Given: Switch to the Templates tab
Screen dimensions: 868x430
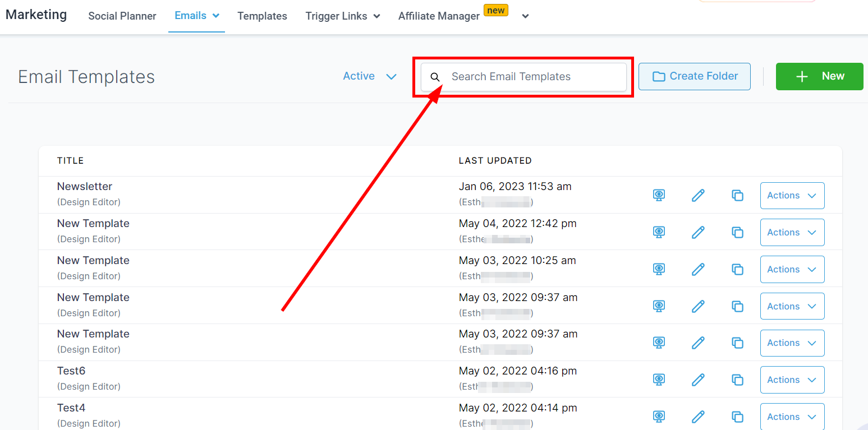Looking at the screenshot, I should point(262,16).
